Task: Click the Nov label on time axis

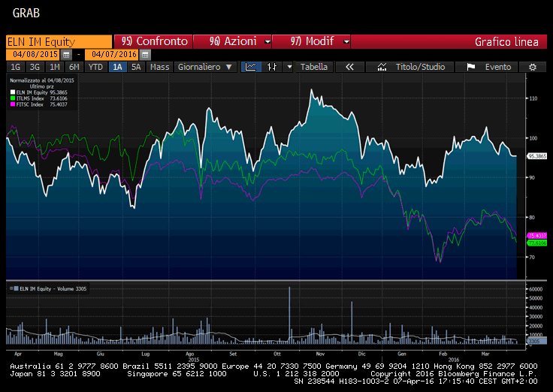Action: 320,354
